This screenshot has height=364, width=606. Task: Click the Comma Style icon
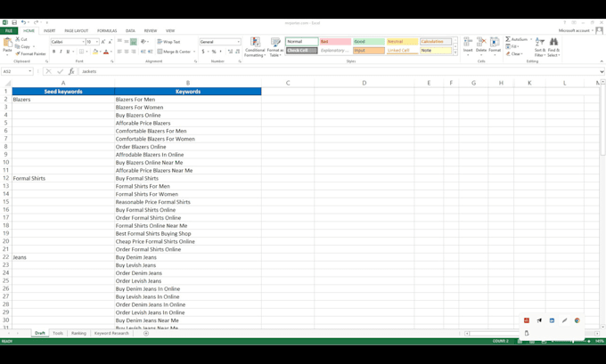(x=221, y=52)
